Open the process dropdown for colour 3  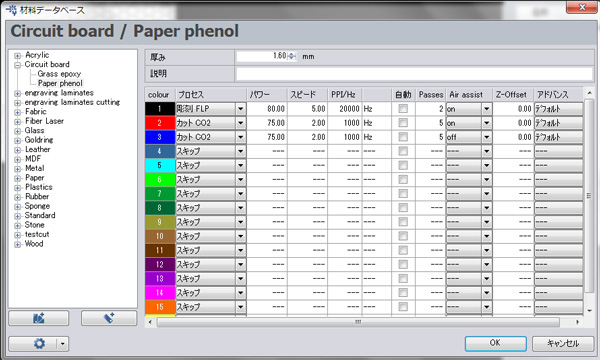[240, 137]
